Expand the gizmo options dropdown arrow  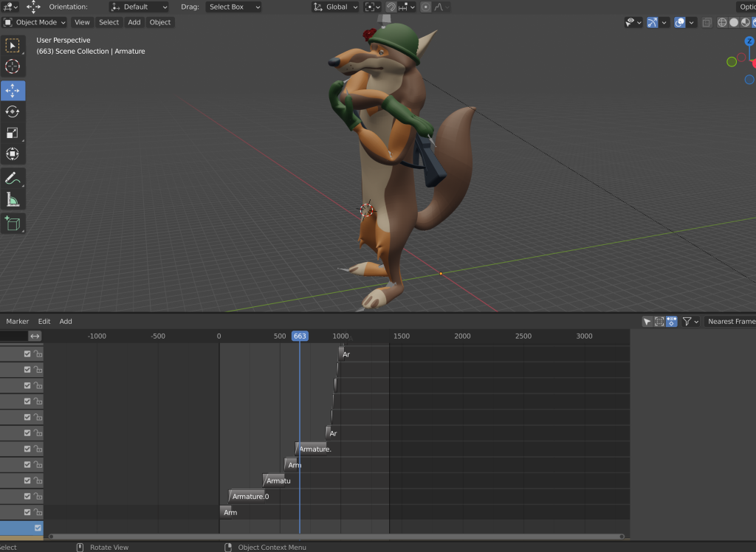click(664, 22)
